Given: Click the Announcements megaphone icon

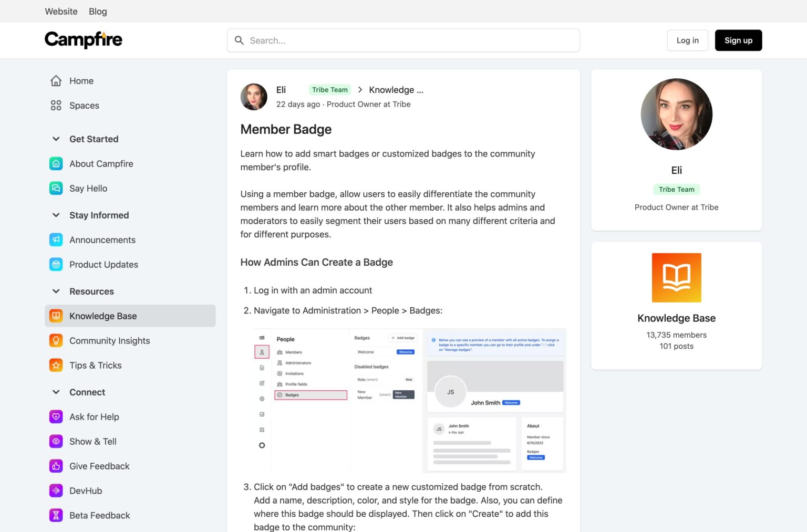Looking at the screenshot, I should (56, 239).
